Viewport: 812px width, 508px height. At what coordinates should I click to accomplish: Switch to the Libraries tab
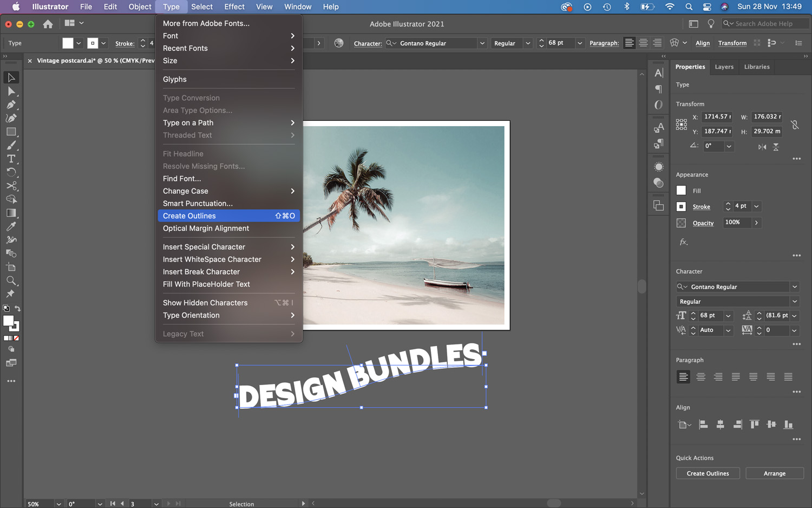pyautogui.click(x=756, y=67)
